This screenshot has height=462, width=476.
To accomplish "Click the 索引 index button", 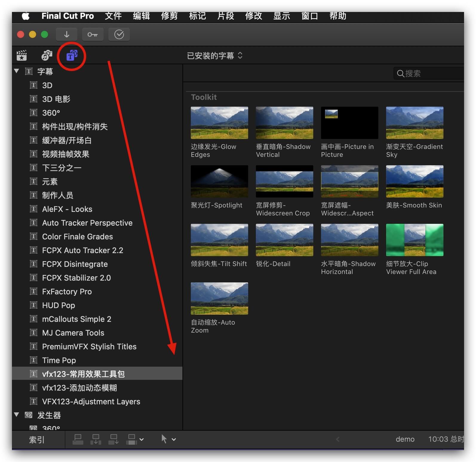I will [x=37, y=440].
